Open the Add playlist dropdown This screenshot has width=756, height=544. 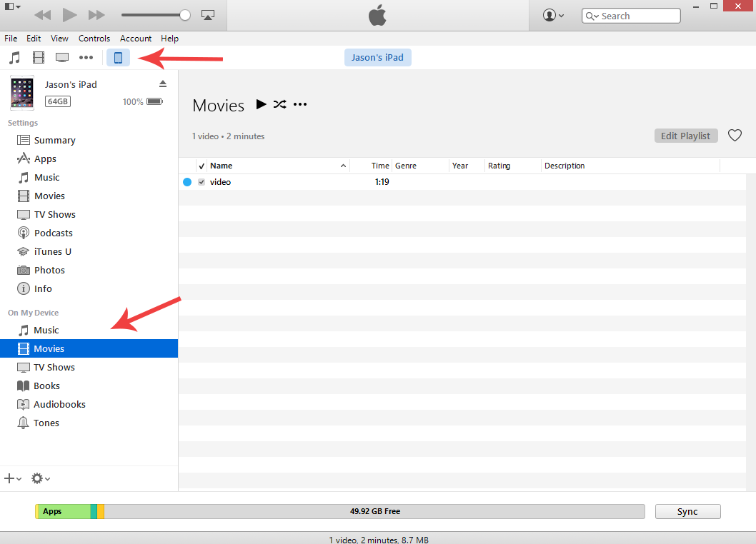[x=12, y=478]
